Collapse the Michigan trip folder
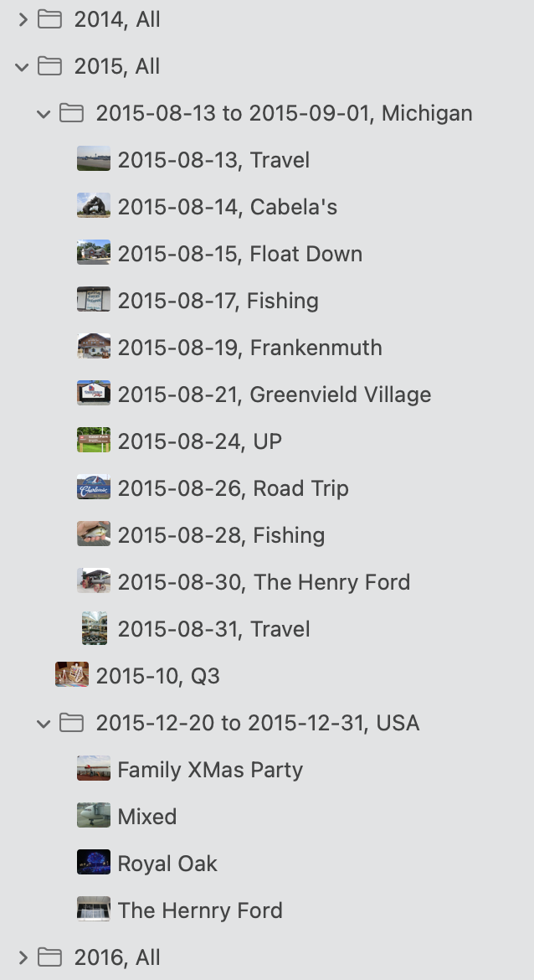The height and width of the screenshot is (980, 534). pyautogui.click(x=44, y=113)
